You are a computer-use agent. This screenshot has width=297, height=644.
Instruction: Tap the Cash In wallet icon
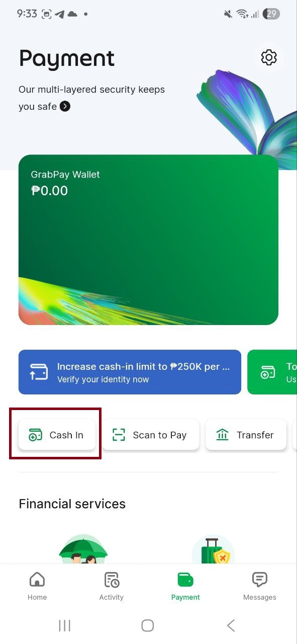[35, 435]
